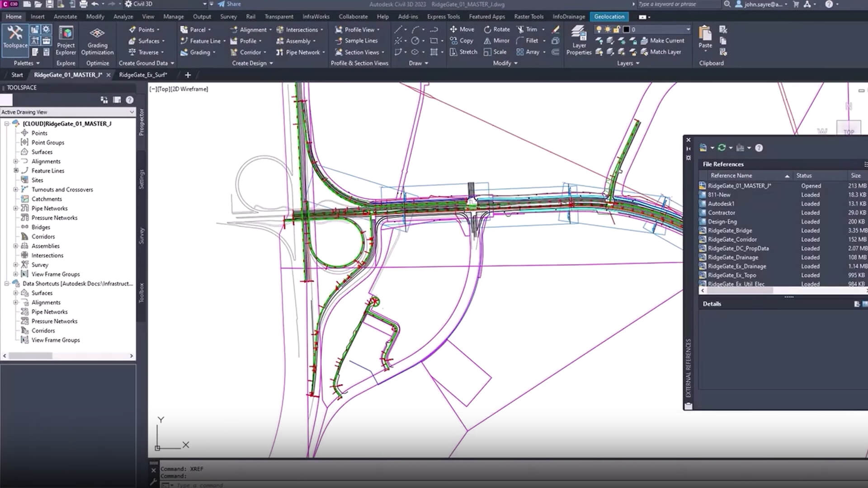Open External References palette help icon
The image size is (868, 488).
759,148
